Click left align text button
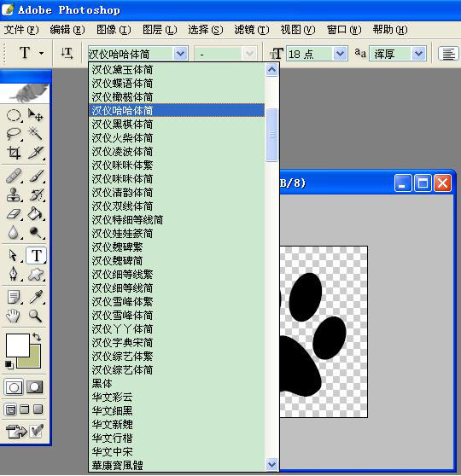This screenshot has width=461, height=476. tap(448, 54)
